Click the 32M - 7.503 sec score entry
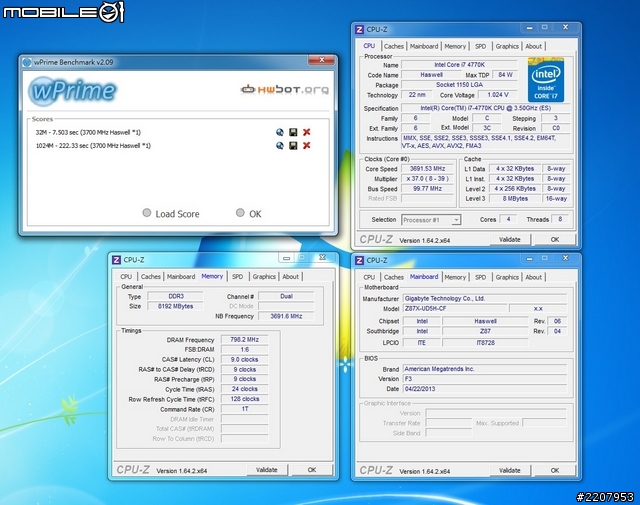Viewport: 640px width, 505px height. [88, 132]
